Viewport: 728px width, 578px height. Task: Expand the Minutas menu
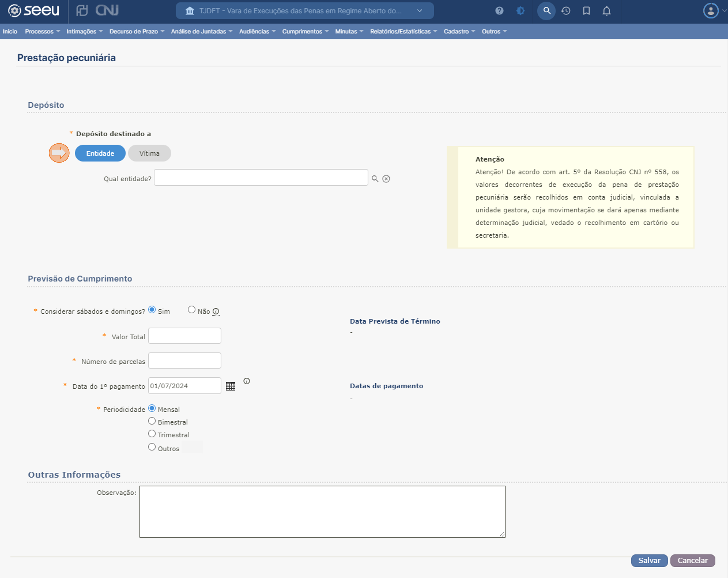click(349, 32)
